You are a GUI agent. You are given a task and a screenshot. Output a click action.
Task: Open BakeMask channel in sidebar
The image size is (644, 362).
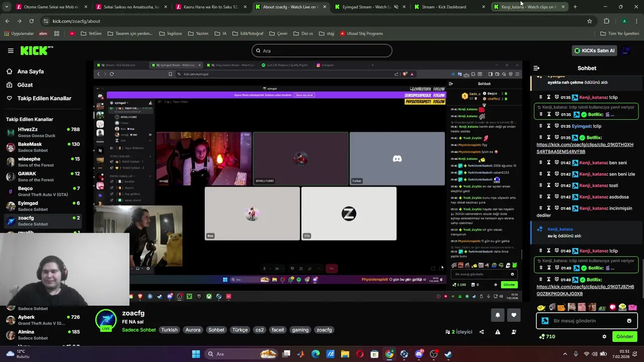(x=42, y=147)
